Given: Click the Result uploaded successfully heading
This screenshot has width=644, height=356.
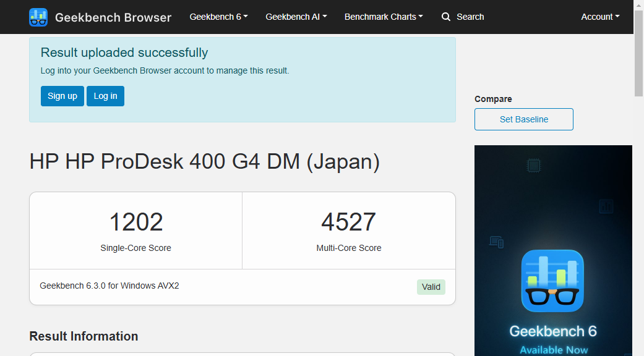Looking at the screenshot, I should pyautogui.click(x=124, y=53).
